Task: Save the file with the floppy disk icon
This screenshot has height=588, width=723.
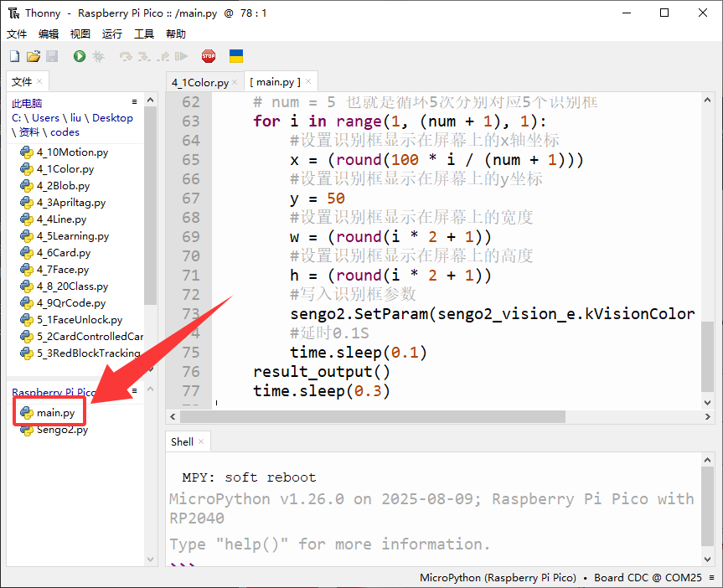Action: (x=52, y=56)
